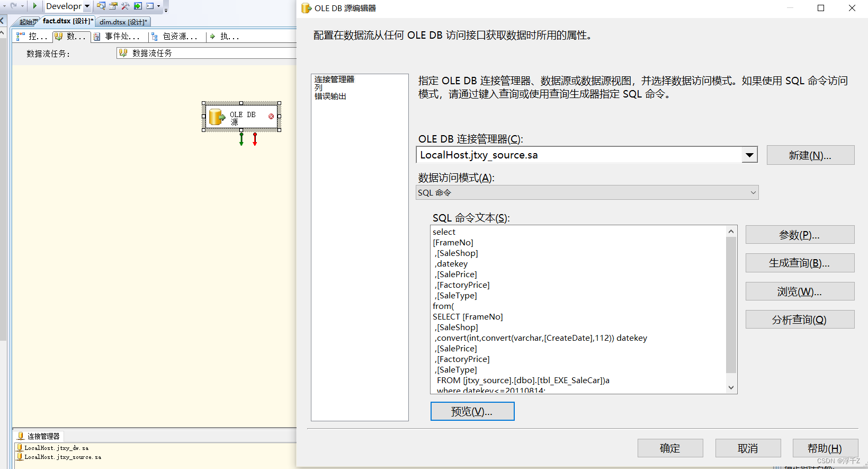The image size is (868, 469).
Task: Click the collapse chevron on left panel edge
Action: (x=2, y=21)
